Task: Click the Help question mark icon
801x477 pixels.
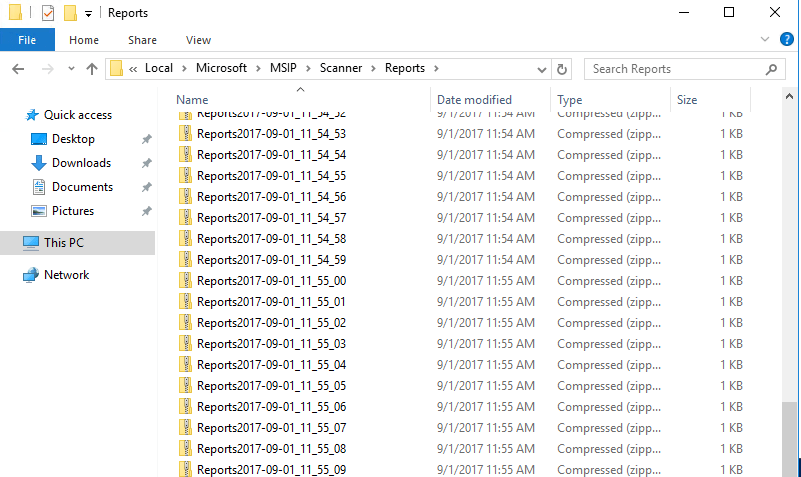Action: [x=786, y=40]
